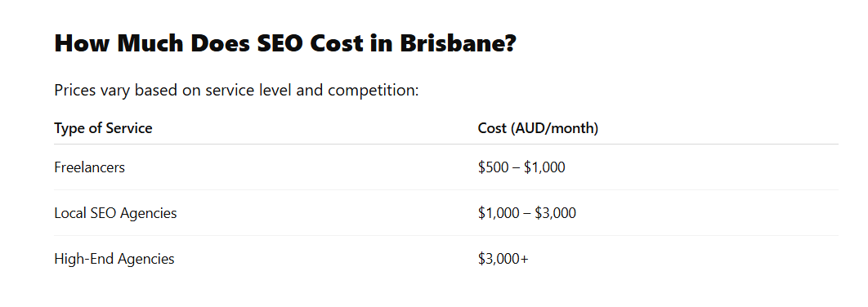Click the word 'Brisbane?' in the heading
The width and height of the screenshot is (868, 307).
tap(458, 43)
